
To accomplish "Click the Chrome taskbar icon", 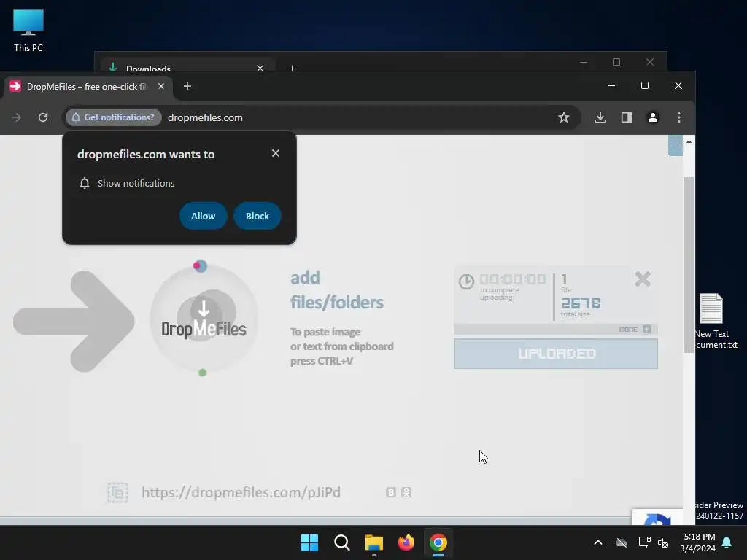I will (x=438, y=542).
